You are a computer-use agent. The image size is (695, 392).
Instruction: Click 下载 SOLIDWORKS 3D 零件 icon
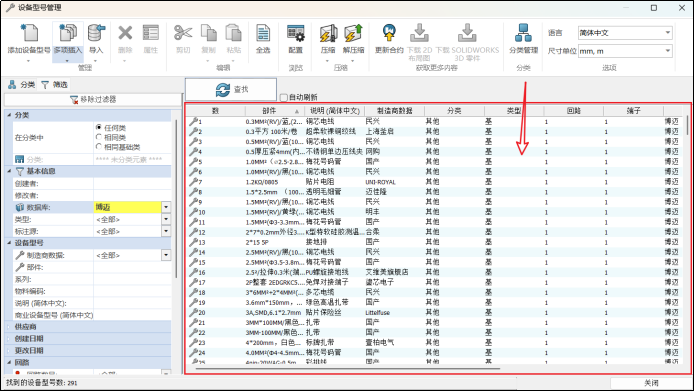(x=467, y=33)
